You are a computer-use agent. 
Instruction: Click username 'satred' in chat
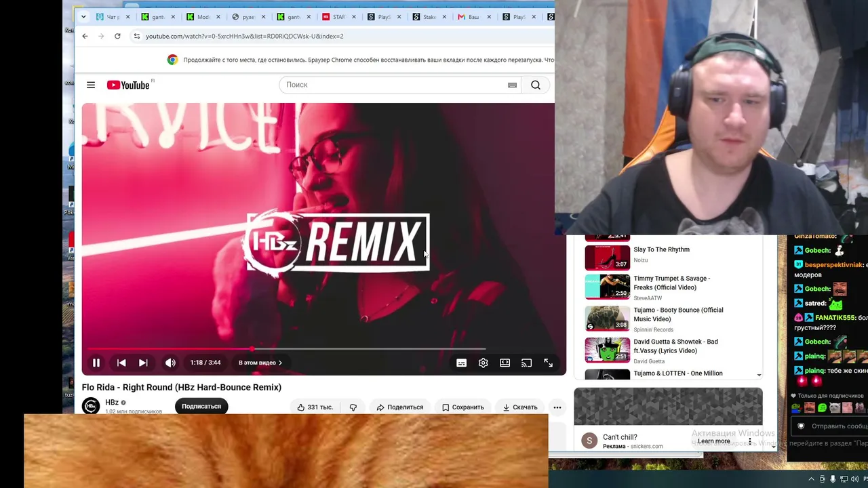coord(815,304)
